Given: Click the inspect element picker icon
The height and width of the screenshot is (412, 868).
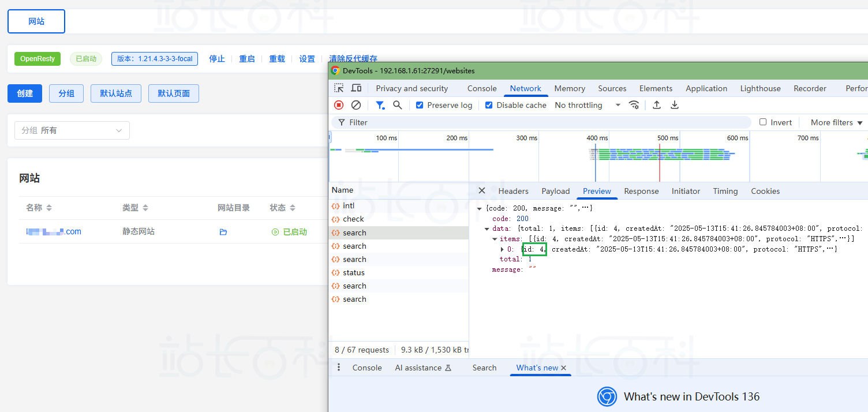Looking at the screenshot, I should coord(339,88).
